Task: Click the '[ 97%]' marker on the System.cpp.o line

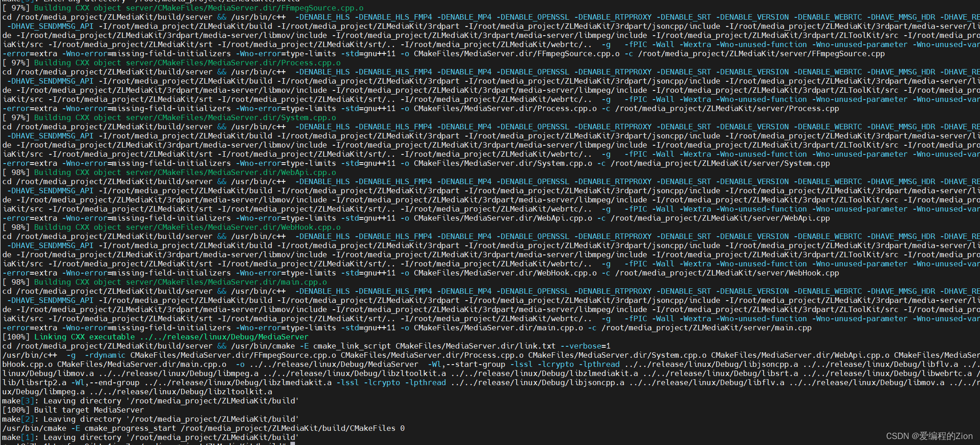Action: 16,117
